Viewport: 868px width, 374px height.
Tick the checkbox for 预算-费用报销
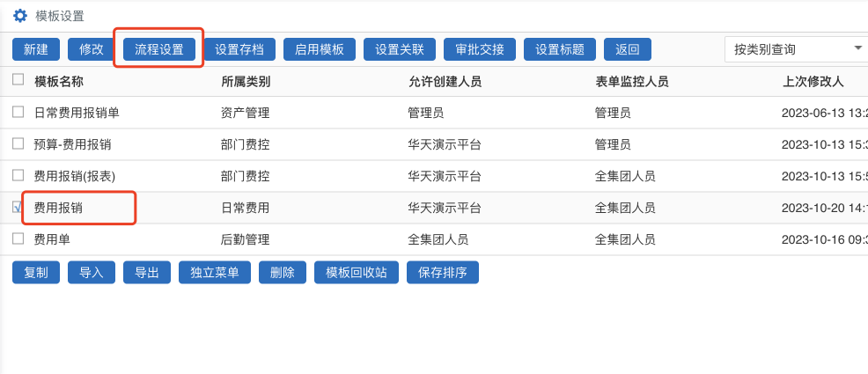coord(18,143)
